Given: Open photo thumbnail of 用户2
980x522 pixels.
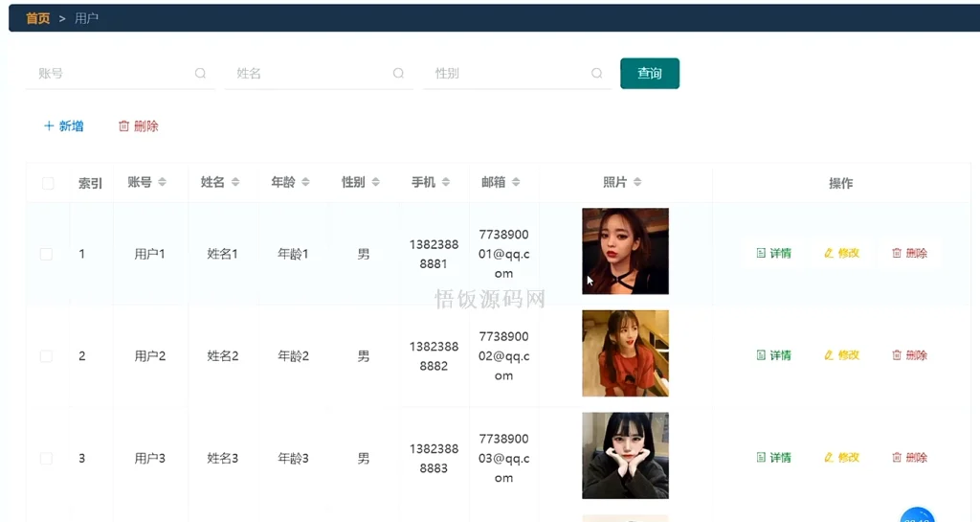Looking at the screenshot, I should (625, 353).
